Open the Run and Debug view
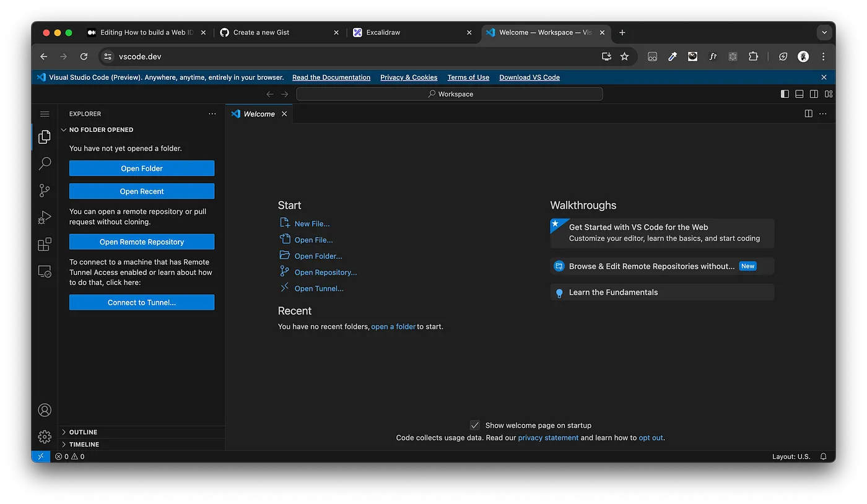This screenshot has height=504, width=867. pos(44,217)
